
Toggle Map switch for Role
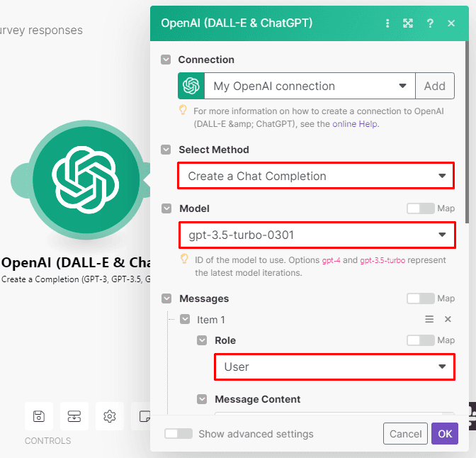tap(421, 340)
